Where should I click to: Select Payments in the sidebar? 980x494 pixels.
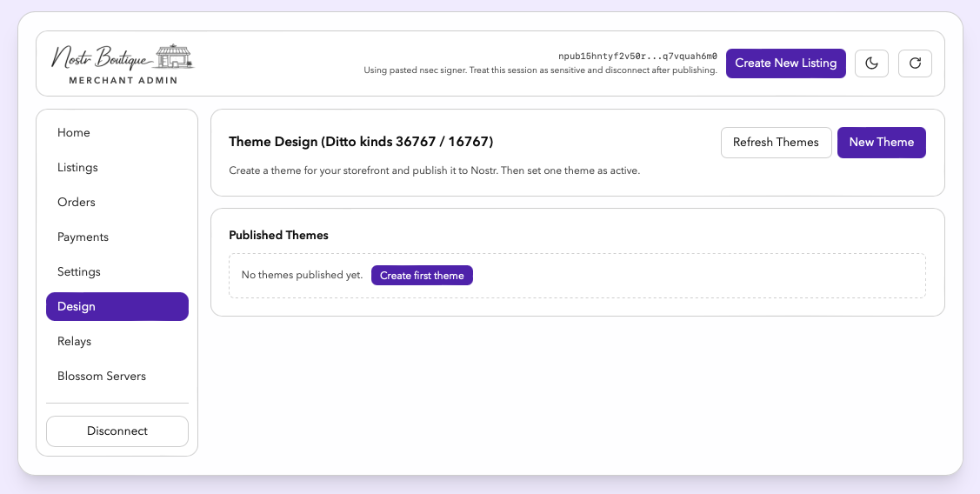117,237
